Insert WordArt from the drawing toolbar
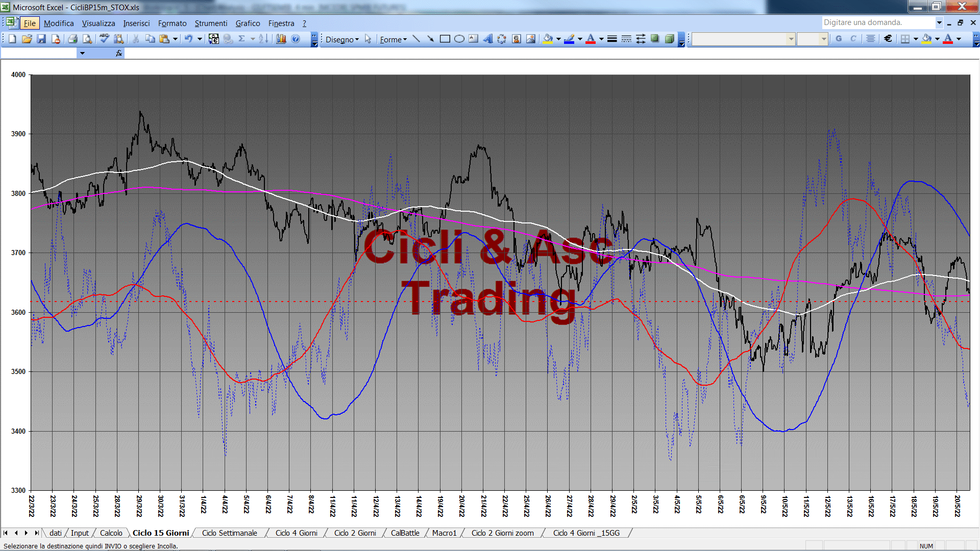Image resolution: width=980 pixels, height=551 pixels. point(488,39)
